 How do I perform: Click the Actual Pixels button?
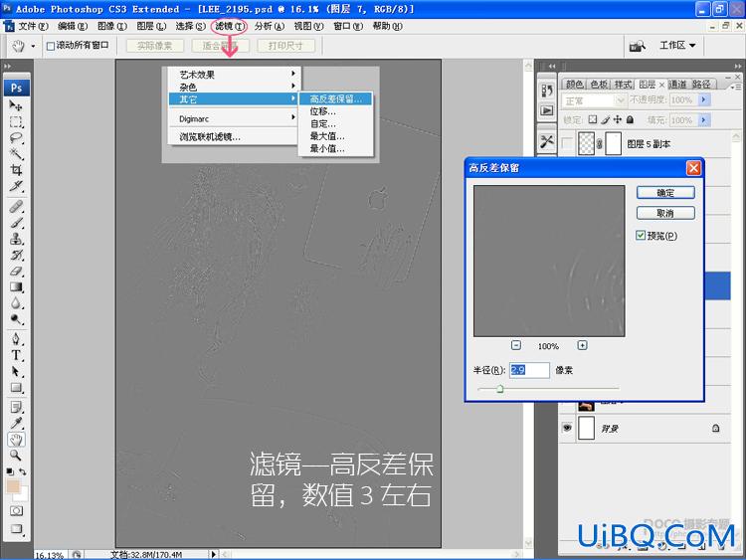[154, 46]
